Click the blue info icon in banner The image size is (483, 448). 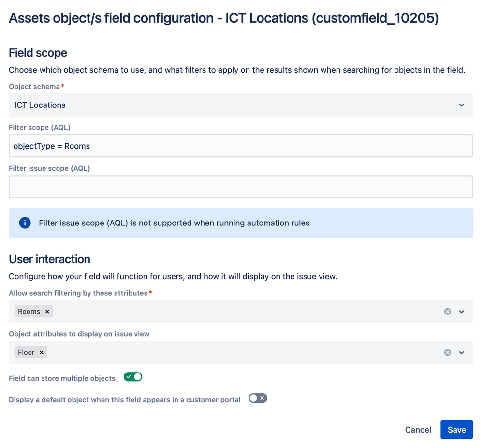[x=25, y=223]
